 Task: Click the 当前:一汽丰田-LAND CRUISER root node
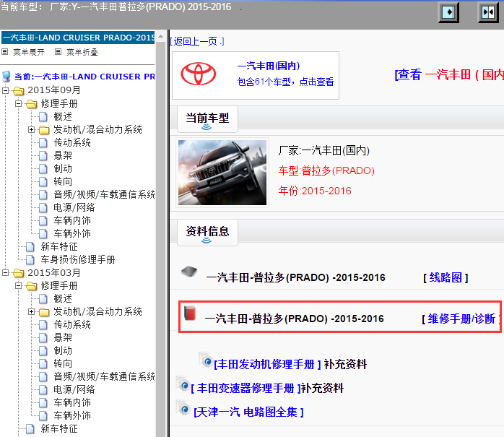[x=84, y=77]
